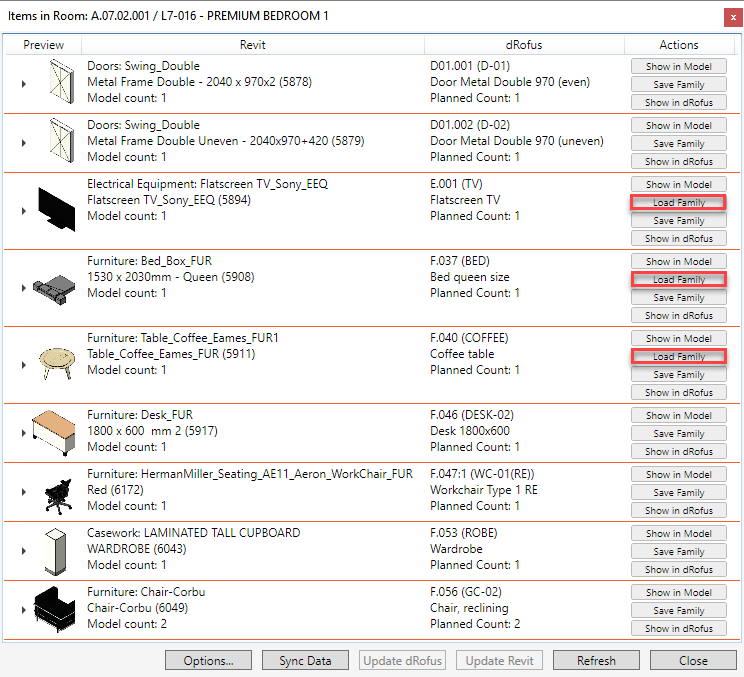Click the Desk_FUR preview thumbnail
744x677 pixels.
pyautogui.click(x=55, y=432)
